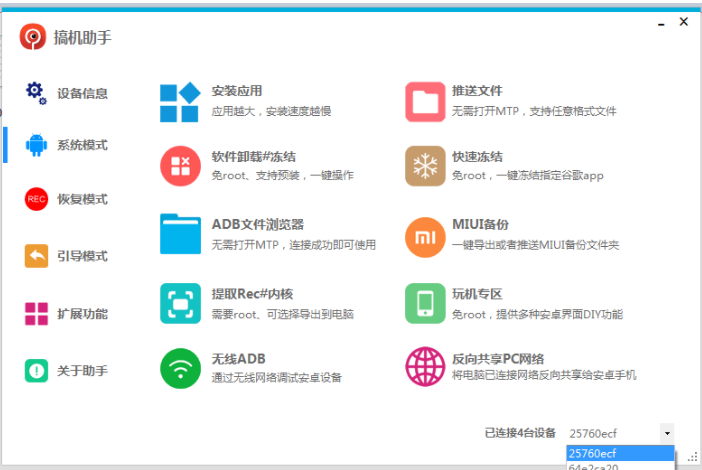Click the device combo box showing 25760ecf

tap(620, 433)
